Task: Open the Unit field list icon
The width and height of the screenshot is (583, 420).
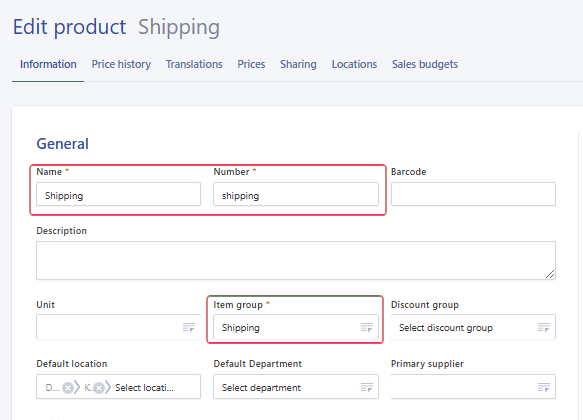Action: click(189, 327)
